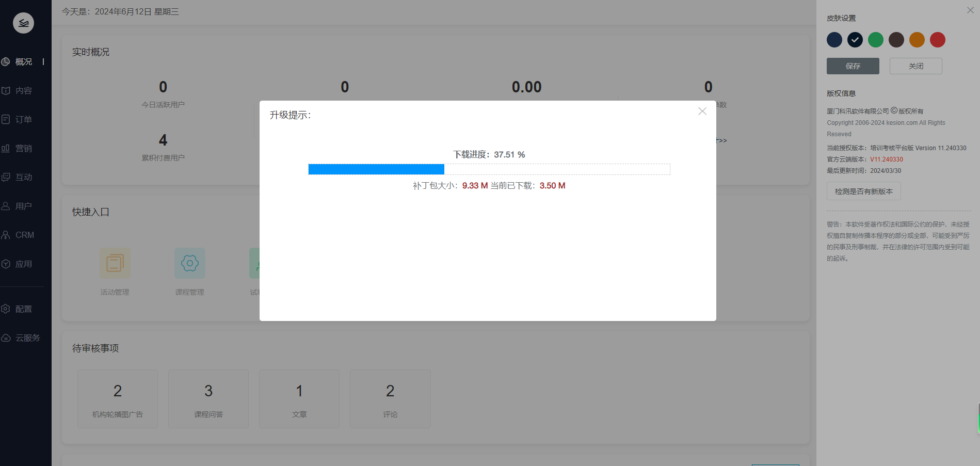Choose the checked dark skin color
The image size is (980, 466).
[855, 40]
